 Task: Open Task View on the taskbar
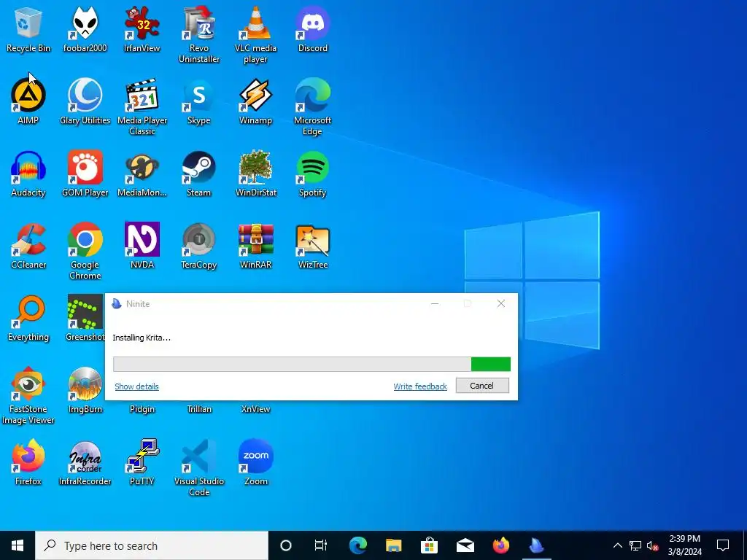[321, 545]
